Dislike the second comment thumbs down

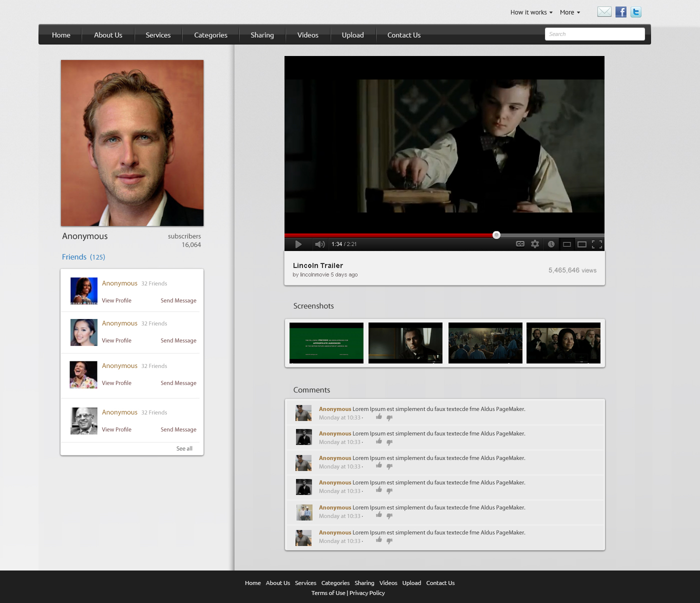(x=389, y=442)
